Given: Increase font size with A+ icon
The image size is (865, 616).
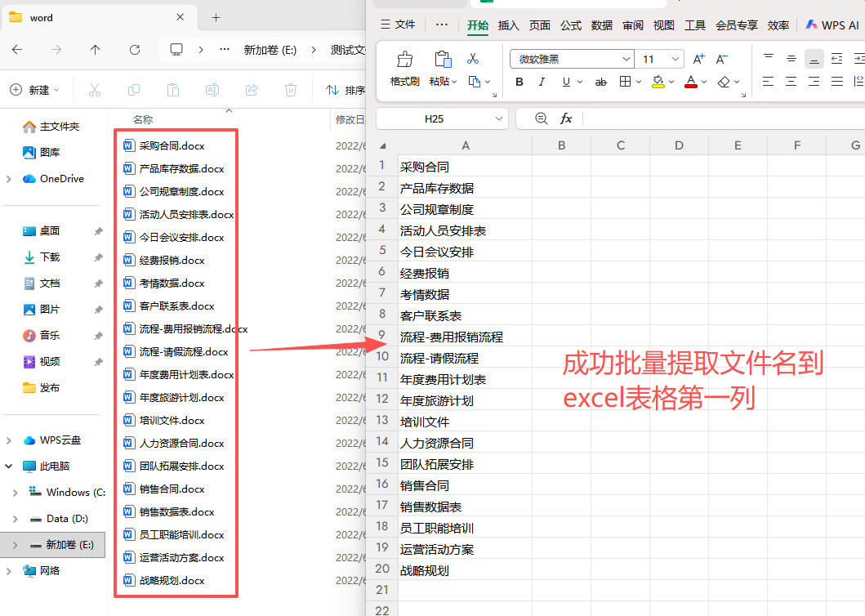Looking at the screenshot, I should click(699, 59).
